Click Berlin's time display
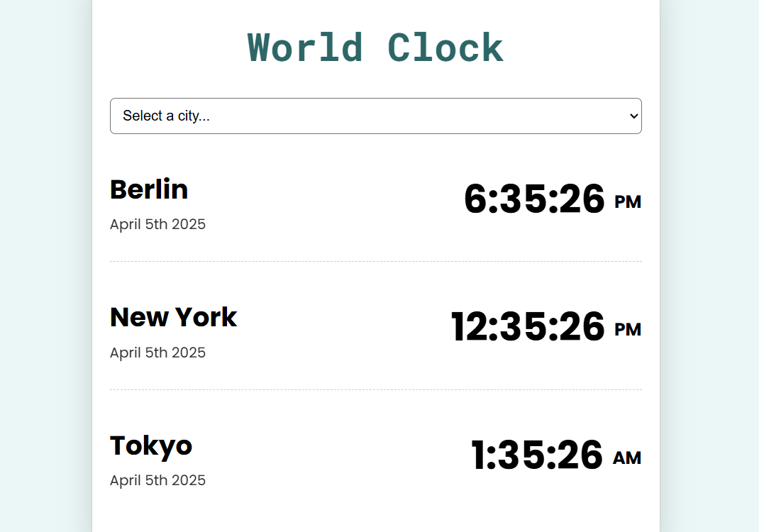This screenshot has width=759, height=532. 534,199
